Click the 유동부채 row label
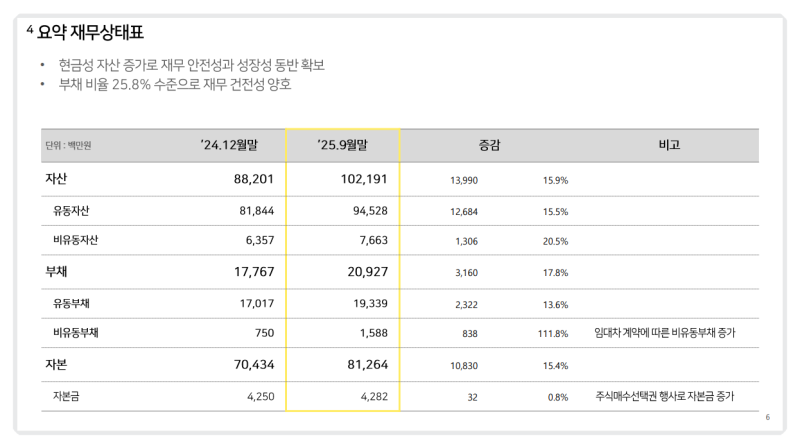The image size is (800, 448). coord(72,303)
